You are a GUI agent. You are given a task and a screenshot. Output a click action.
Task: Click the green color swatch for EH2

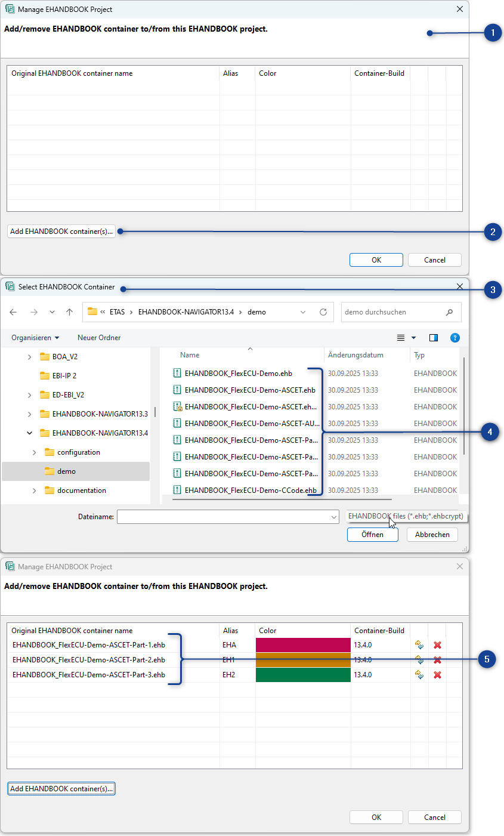(x=302, y=675)
